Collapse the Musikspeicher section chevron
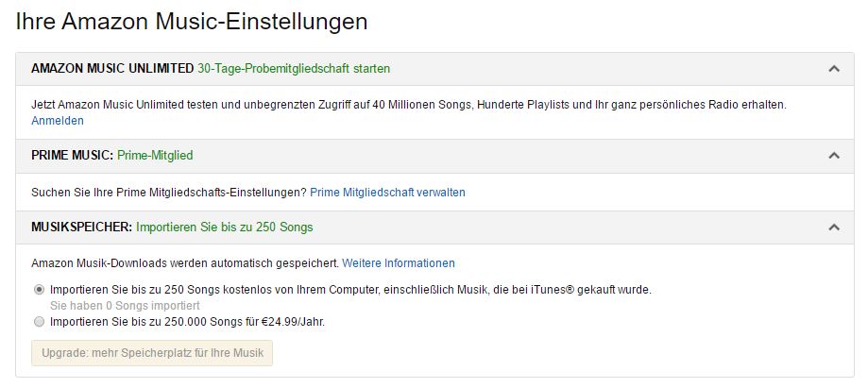 coord(833,228)
